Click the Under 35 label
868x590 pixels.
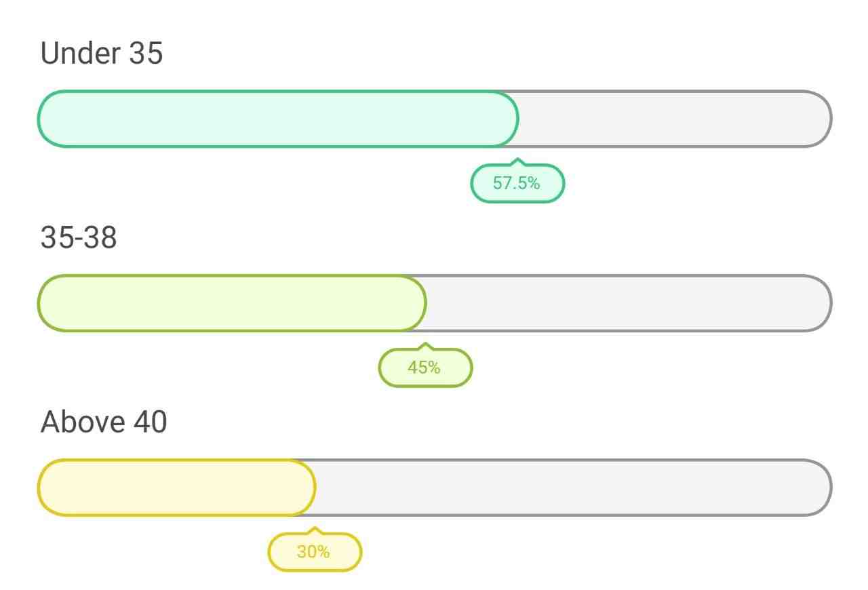coord(102,53)
